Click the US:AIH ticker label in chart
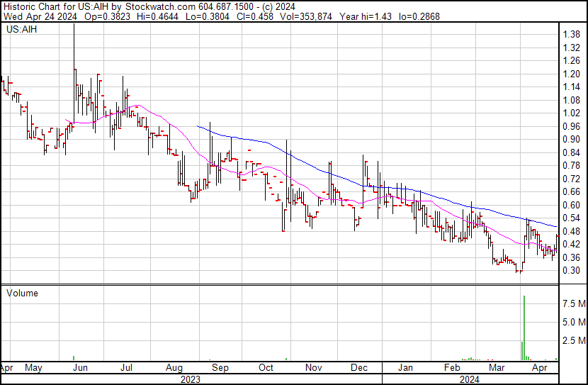Screen dimensions: 588x385 click(21, 30)
